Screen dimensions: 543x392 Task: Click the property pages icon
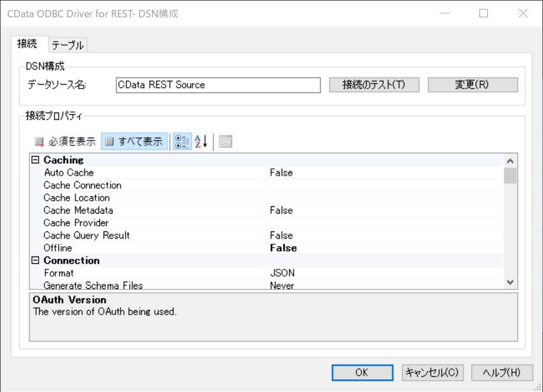[225, 142]
